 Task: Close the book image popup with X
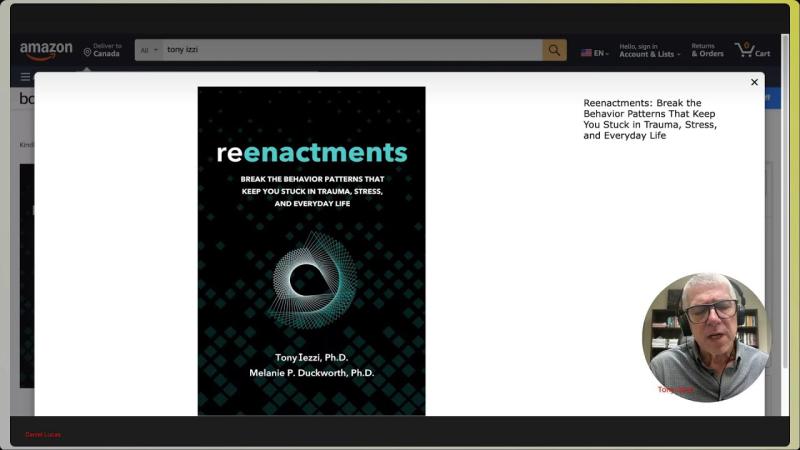point(754,82)
